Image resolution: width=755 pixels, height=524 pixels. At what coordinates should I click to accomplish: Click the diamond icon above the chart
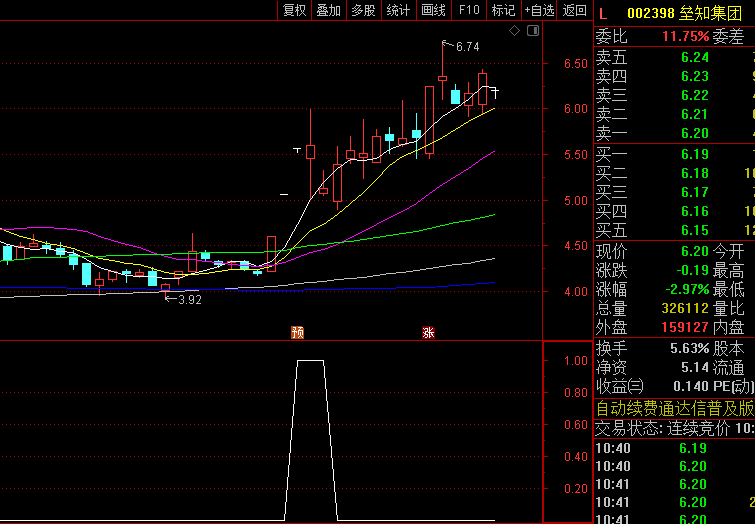coord(514,31)
